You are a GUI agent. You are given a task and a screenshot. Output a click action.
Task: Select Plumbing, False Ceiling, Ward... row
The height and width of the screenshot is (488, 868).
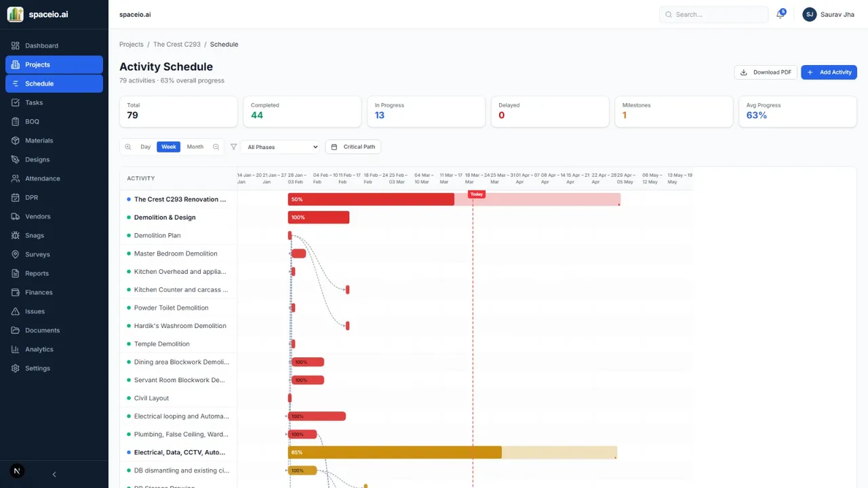coord(178,434)
